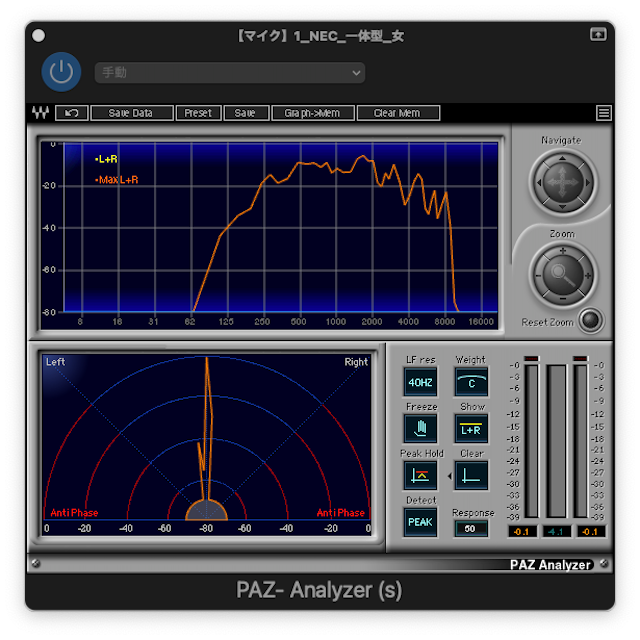
Task: Open the hamburger menu on the toolbar
Action: pos(604,113)
